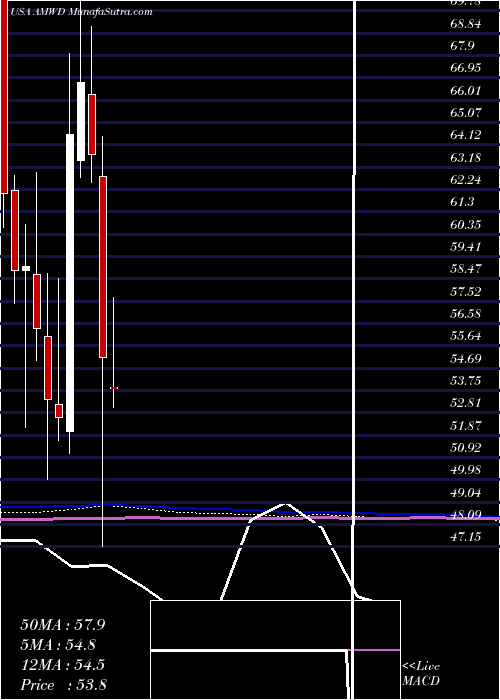The image size is (500, 700).
Task: Click the 5MA : 54.8 readout
Action: click(x=58, y=645)
